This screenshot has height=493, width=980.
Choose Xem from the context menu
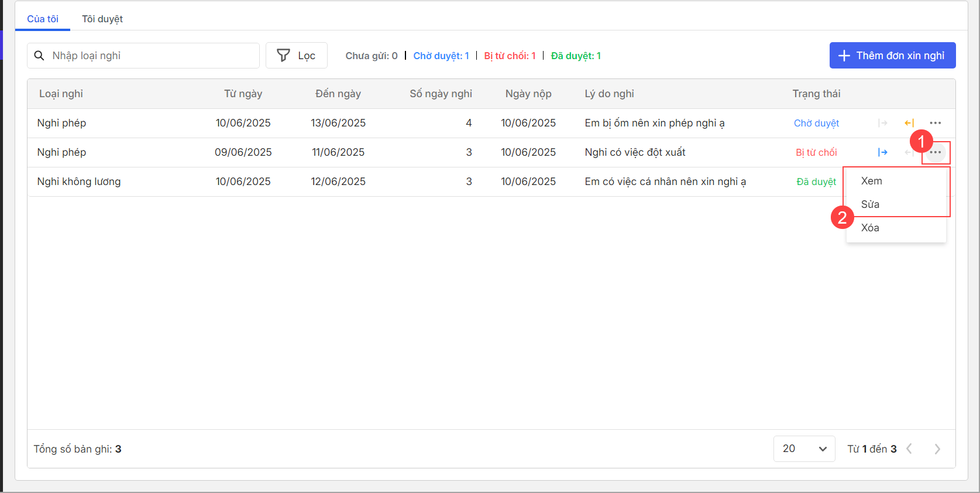tap(871, 181)
